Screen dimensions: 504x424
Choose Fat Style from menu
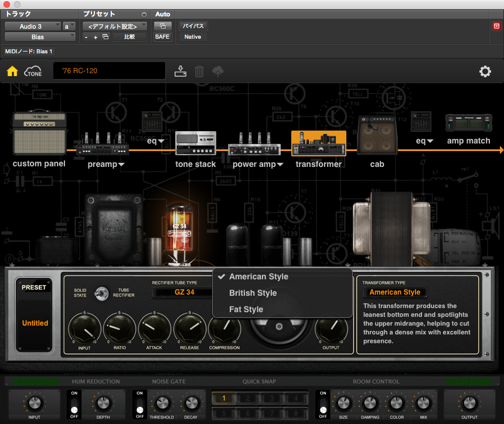282,309
